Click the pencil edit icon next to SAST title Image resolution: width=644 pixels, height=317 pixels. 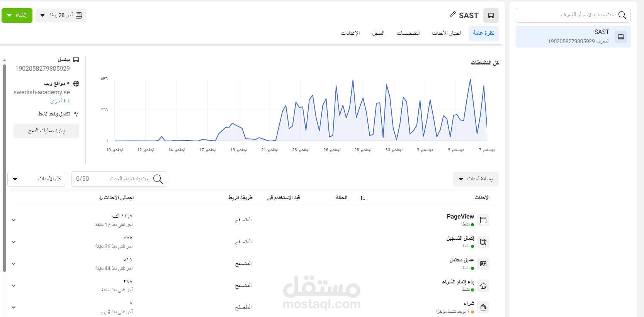(453, 14)
